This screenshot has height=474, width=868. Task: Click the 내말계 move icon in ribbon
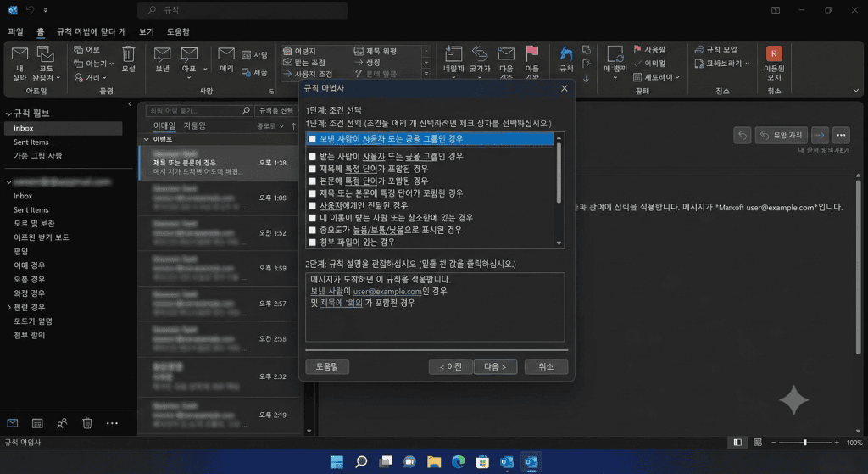(453, 53)
